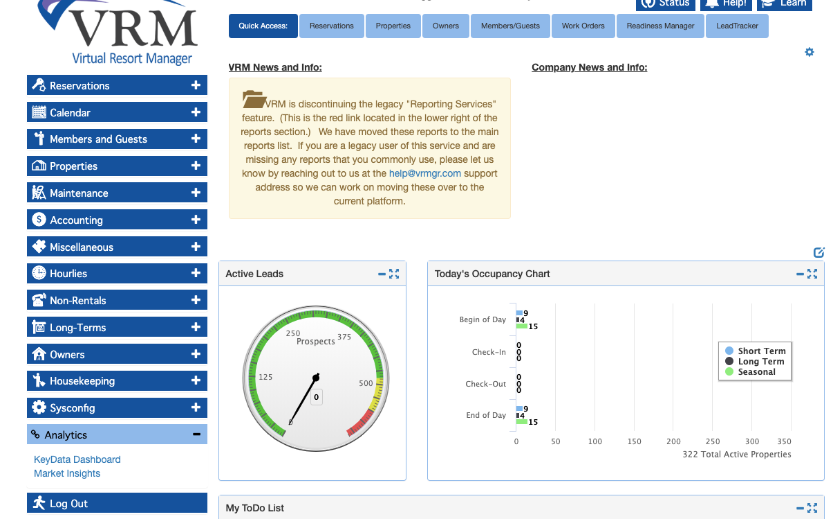Minimize the Active Leads widget
The height and width of the screenshot is (519, 833).
[x=381, y=274]
